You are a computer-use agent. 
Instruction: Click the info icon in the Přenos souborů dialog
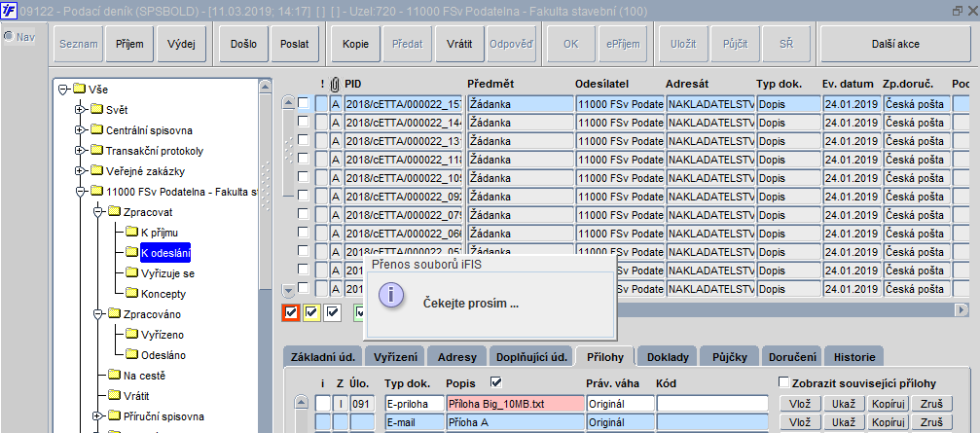[391, 295]
